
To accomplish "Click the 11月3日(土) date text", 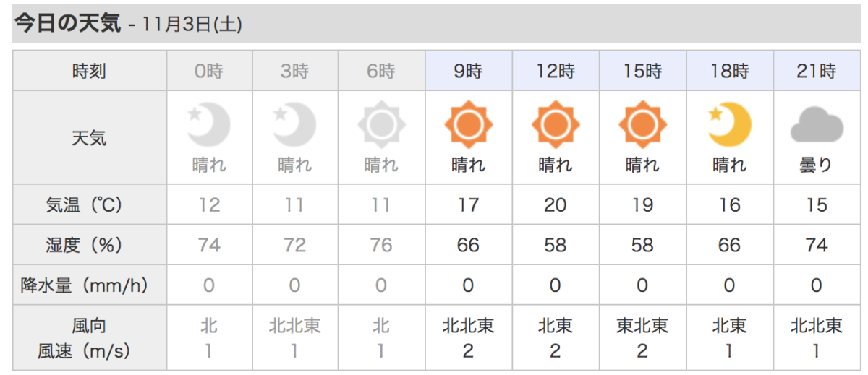I will click(192, 25).
